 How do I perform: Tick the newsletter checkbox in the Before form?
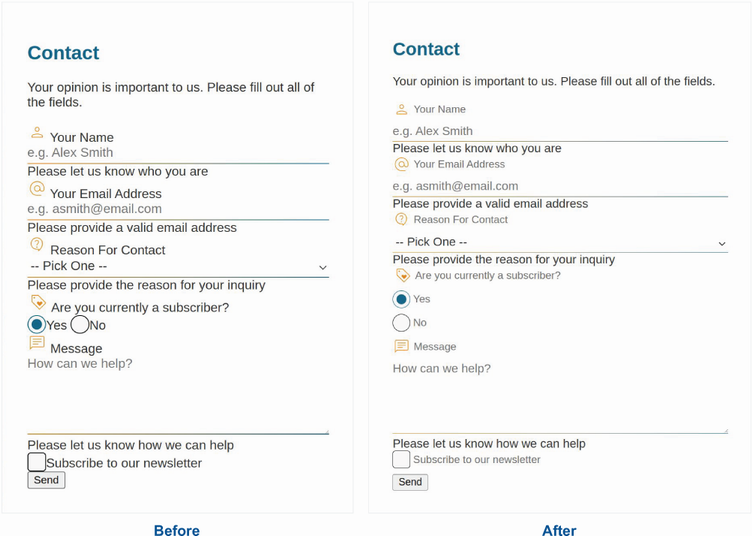(x=37, y=462)
